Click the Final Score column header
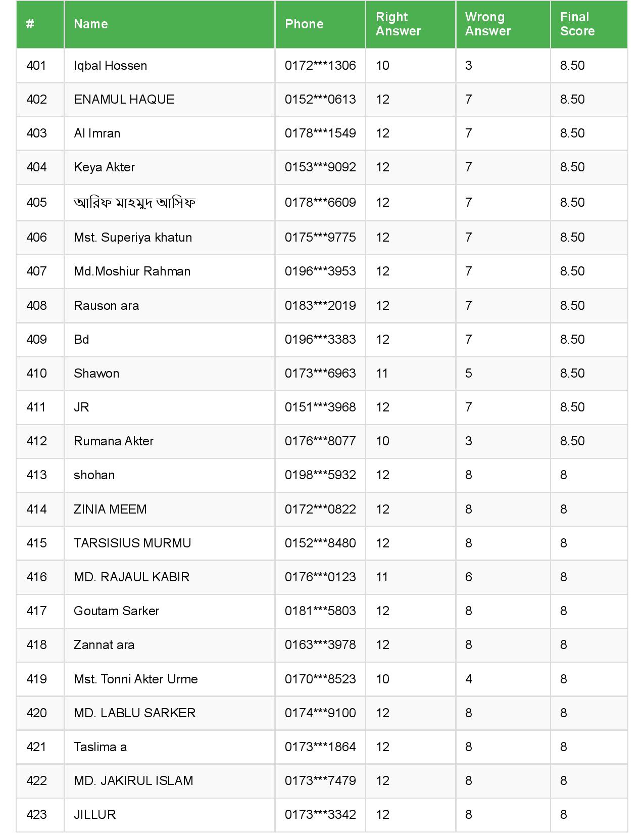The width and height of the screenshot is (644, 834). 577,24
